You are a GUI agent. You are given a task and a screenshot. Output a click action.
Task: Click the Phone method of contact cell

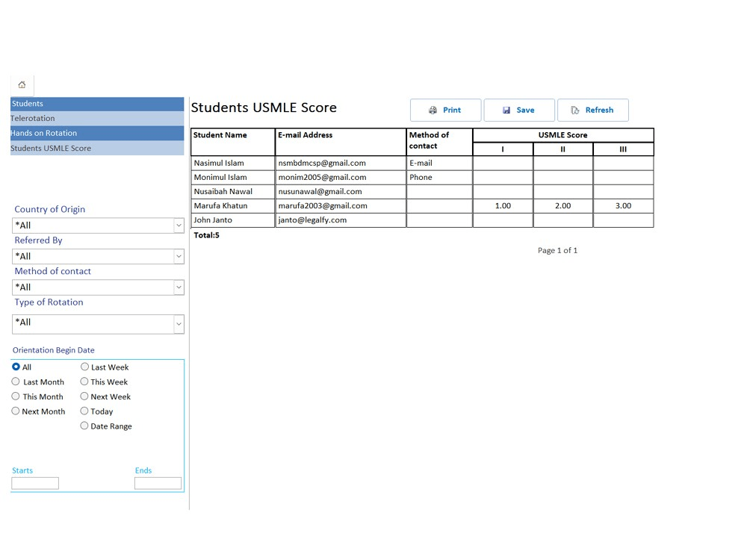[x=439, y=177]
